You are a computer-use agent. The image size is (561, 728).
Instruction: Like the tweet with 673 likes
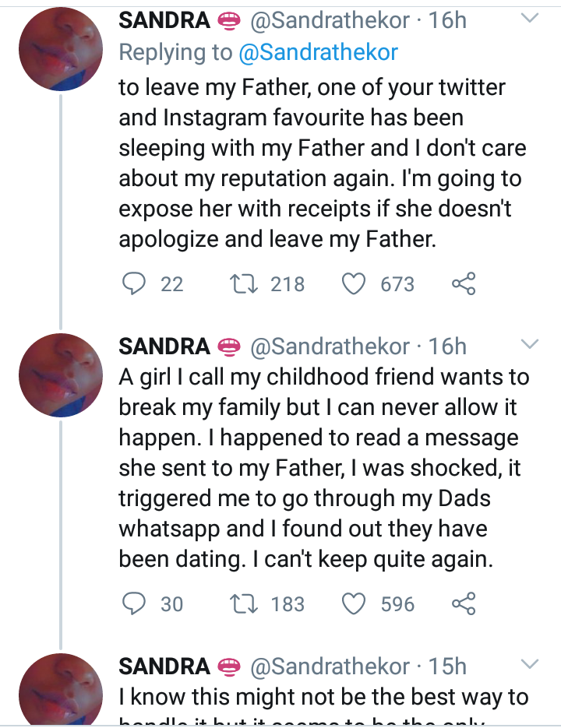(355, 284)
